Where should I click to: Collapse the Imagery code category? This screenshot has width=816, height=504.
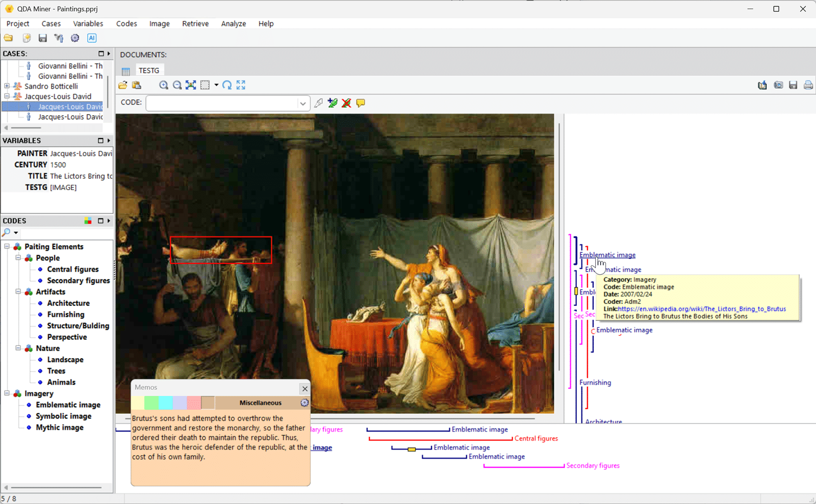7,393
